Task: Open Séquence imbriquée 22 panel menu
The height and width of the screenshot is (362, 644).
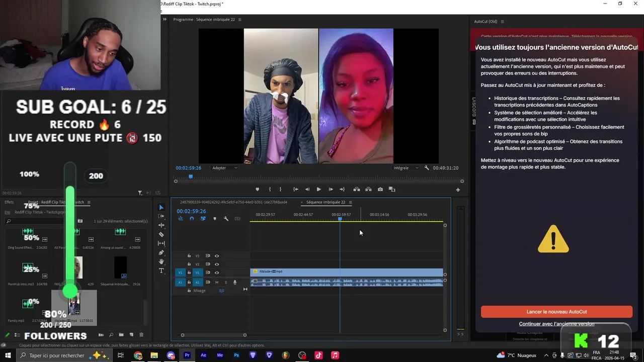Action: click(350, 202)
